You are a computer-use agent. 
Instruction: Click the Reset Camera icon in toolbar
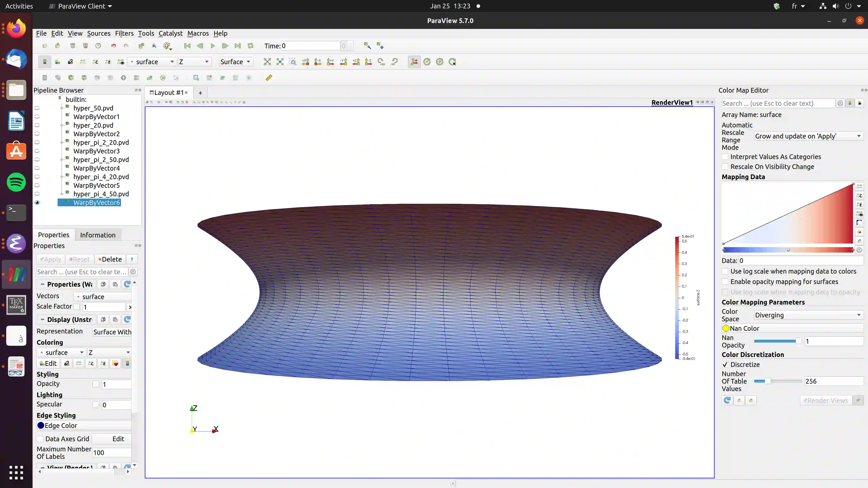pos(267,62)
